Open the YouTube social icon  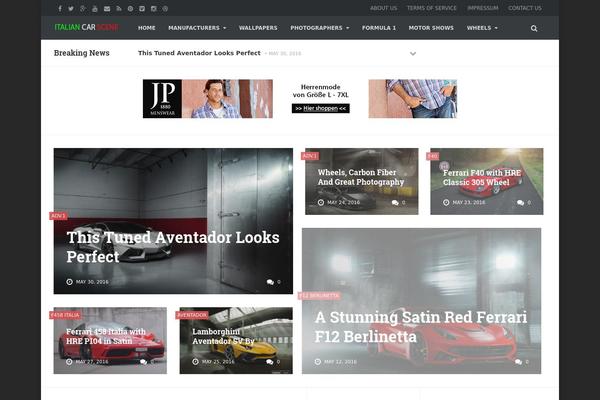pyautogui.click(x=95, y=8)
